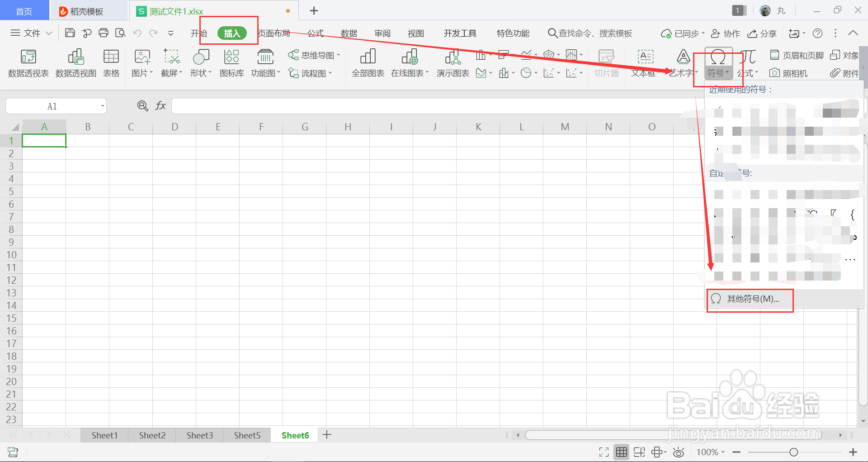Click the 分享 share button
868x462 pixels.
coord(762,33)
